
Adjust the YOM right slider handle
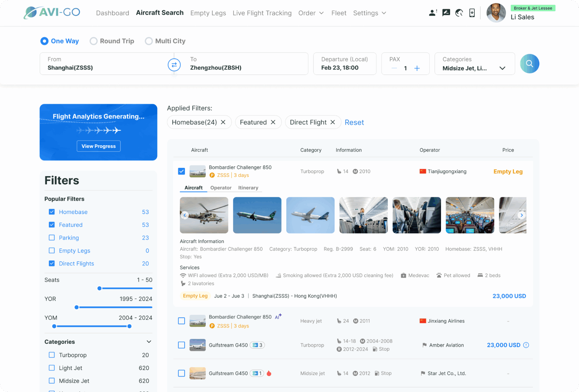[129, 326]
